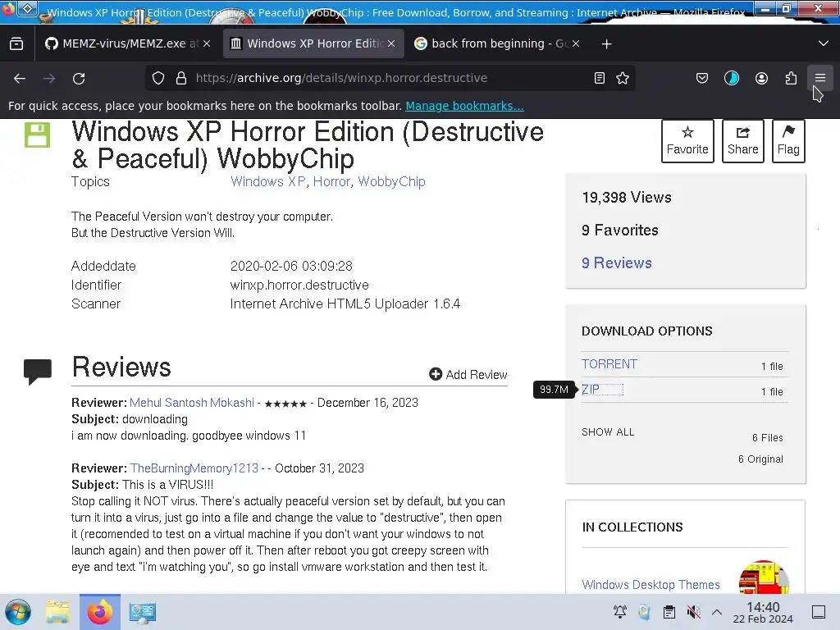Unmute via the muted speaker tray icon

(x=694, y=612)
